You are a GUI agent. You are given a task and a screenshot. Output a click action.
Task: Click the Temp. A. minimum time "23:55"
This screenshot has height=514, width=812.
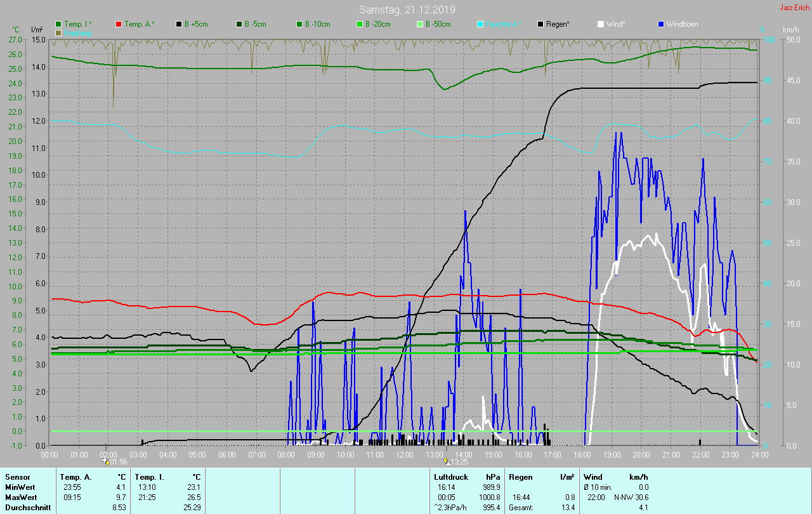point(72,487)
